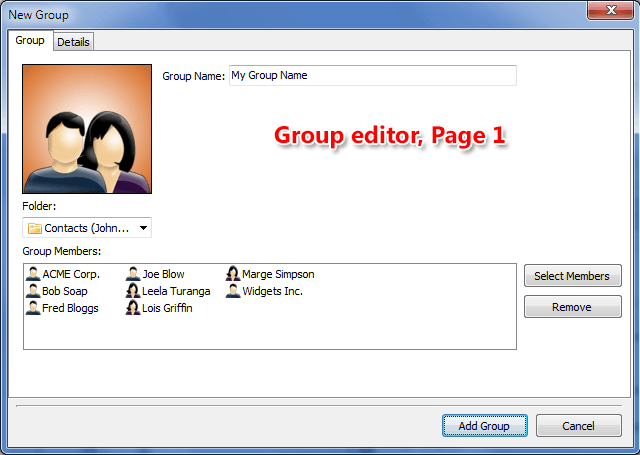The width and height of the screenshot is (640, 455).
Task: Click the Fred Bloggs contact icon
Action: pos(33,308)
